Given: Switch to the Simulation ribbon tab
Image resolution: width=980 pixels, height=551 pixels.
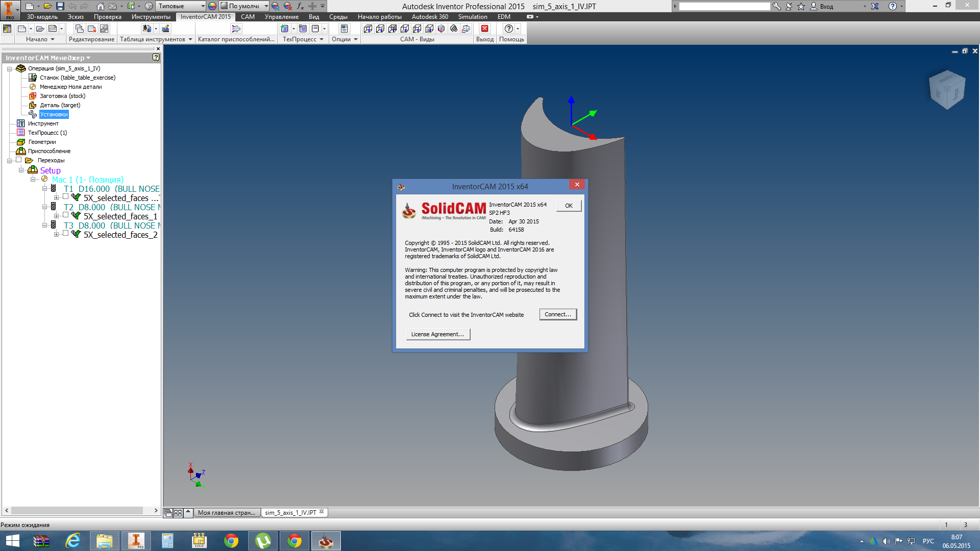Looking at the screenshot, I should tap(472, 17).
